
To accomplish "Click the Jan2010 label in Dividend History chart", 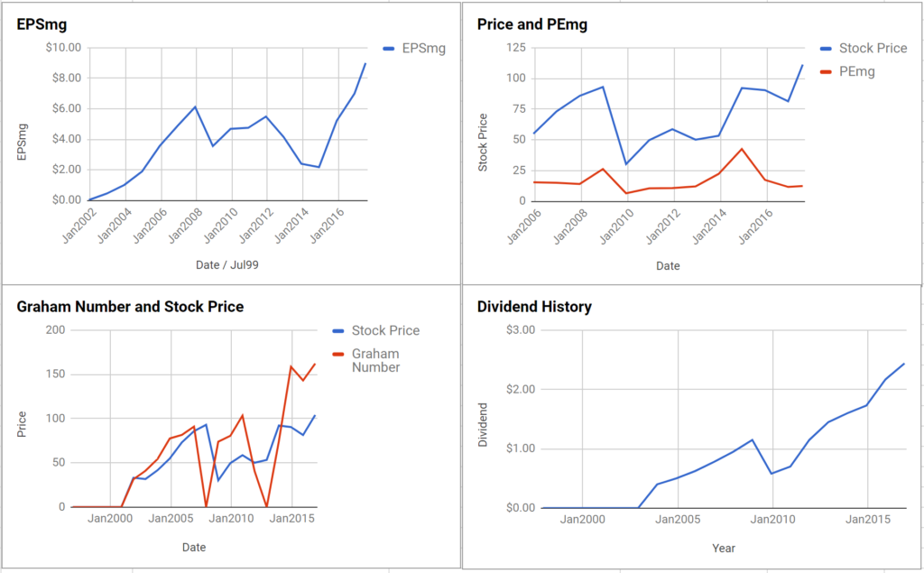I will point(773,520).
